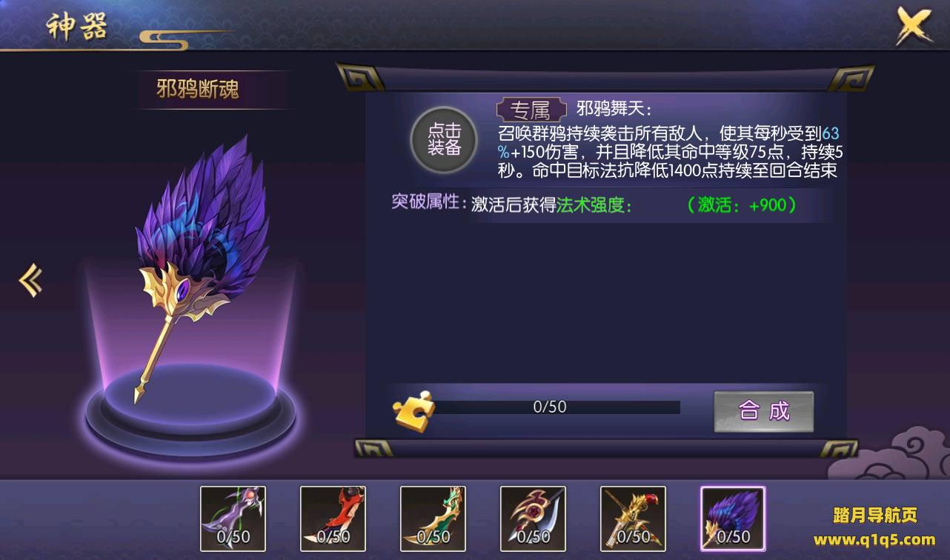Viewport: 950px width, 560px height.
Task: Click the glowing purple pedestal under artifact
Action: [x=190, y=410]
